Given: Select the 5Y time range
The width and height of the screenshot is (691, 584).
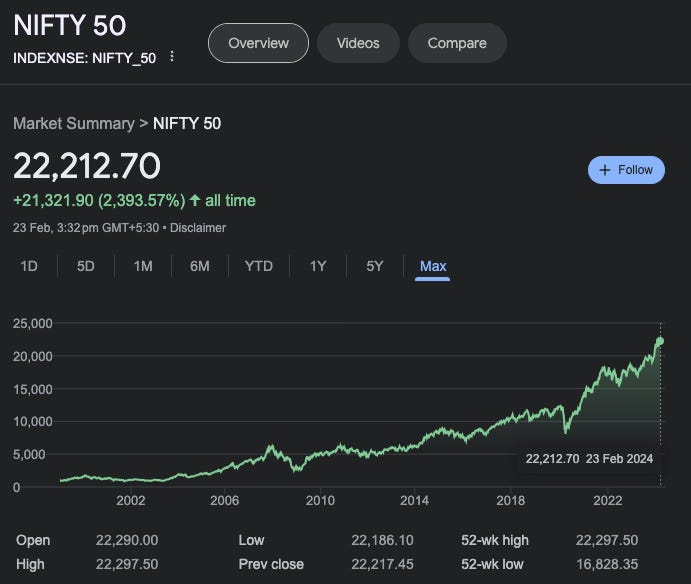Looking at the screenshot, I should coord(375,266).
